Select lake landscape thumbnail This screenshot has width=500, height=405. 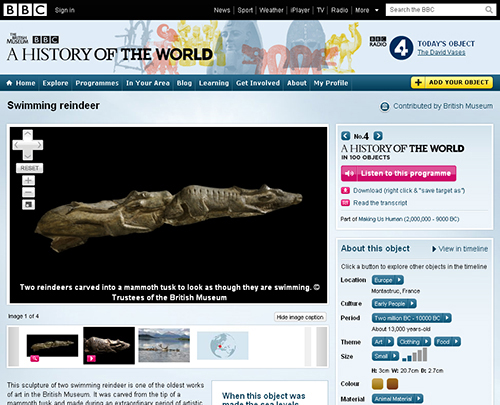pos(164,345)
